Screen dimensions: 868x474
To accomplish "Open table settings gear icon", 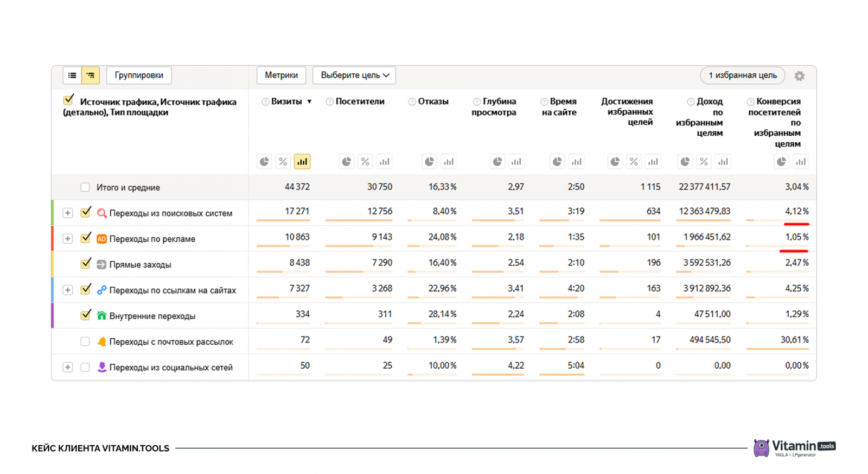I will tap(799, 76).
